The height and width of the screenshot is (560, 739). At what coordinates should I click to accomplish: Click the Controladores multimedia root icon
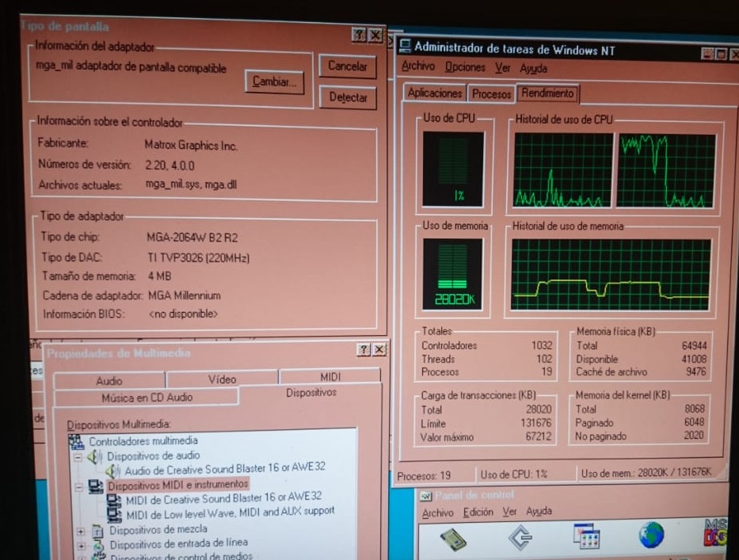tap(76, 441)
